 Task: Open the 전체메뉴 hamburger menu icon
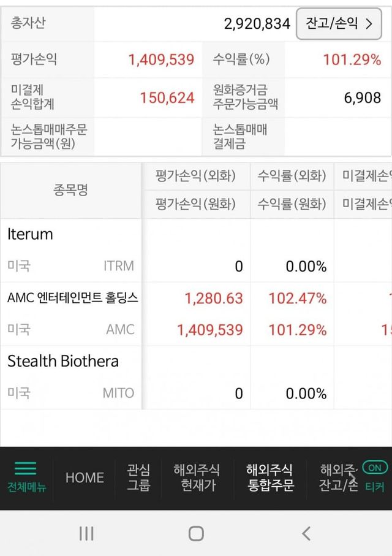coord(25,469)
